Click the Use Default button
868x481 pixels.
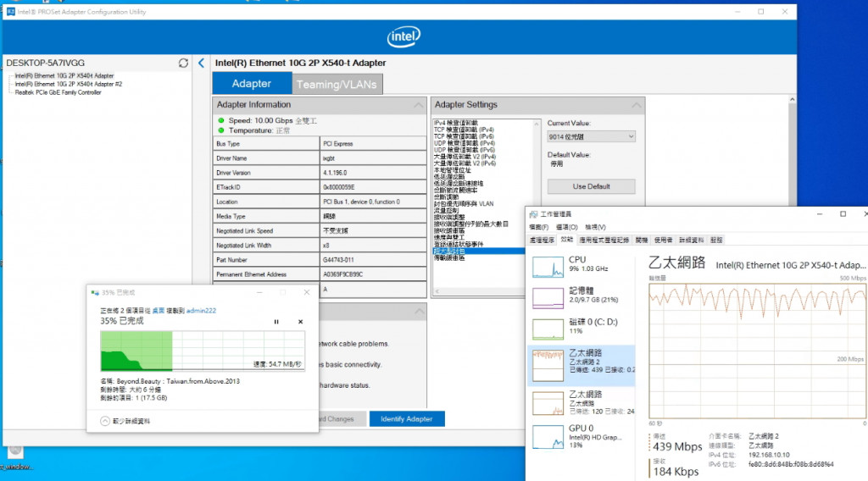591,186
